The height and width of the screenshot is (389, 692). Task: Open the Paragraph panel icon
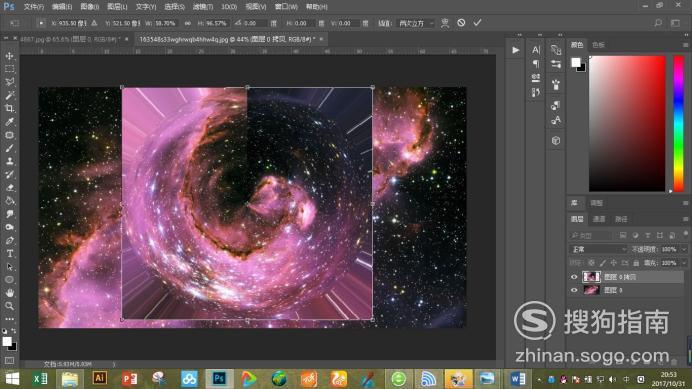(536, 64)
